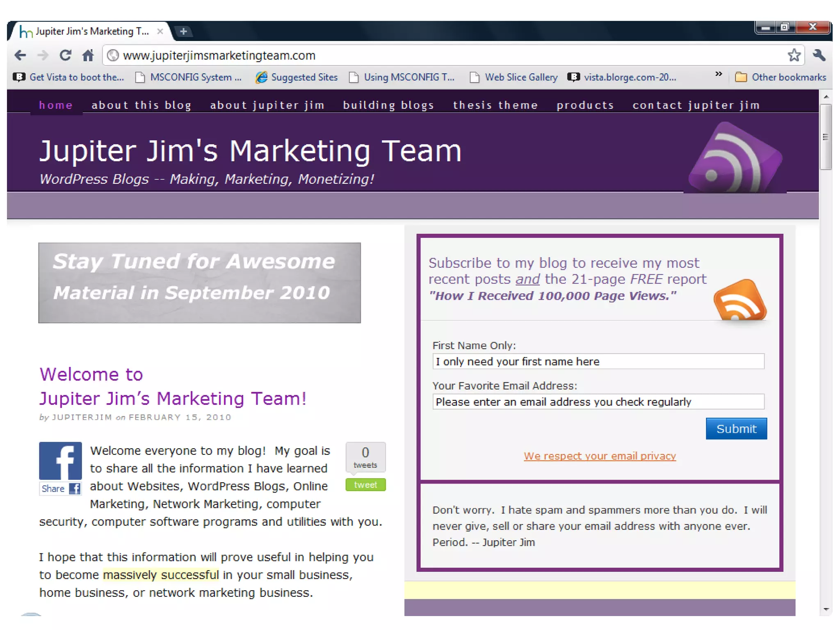Click the browser back arrow
Viewport: 840px width, 630px height.
(x=20, y=55)
